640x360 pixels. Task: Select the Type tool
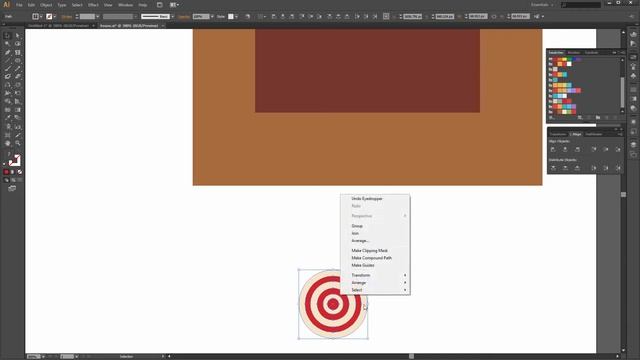tap(18, 52)
